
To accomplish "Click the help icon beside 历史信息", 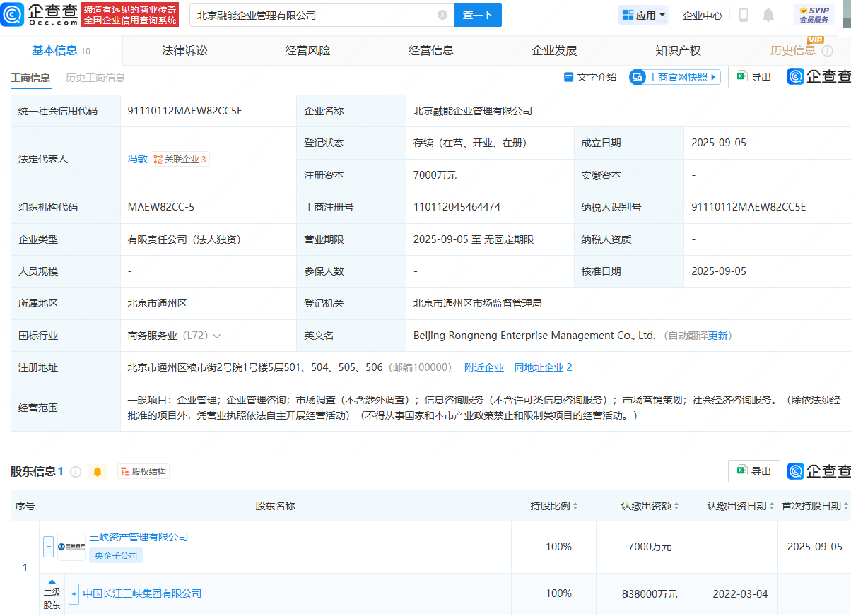I will [x=828, y=51].
